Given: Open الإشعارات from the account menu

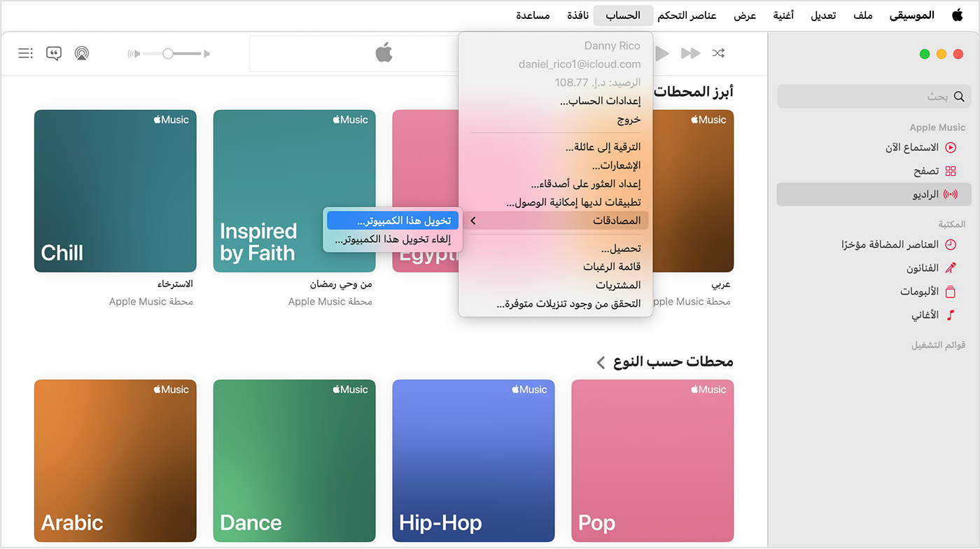Looking at the screenshot, I should coord(556,165).
